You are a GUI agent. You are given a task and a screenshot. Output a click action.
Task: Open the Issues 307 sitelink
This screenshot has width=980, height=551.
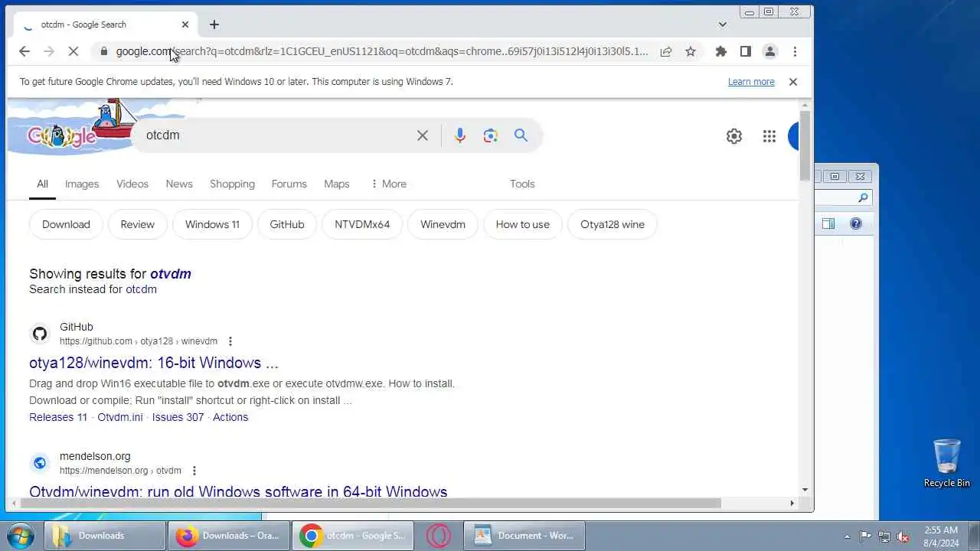pyautogui.click(x=178, y=417)
